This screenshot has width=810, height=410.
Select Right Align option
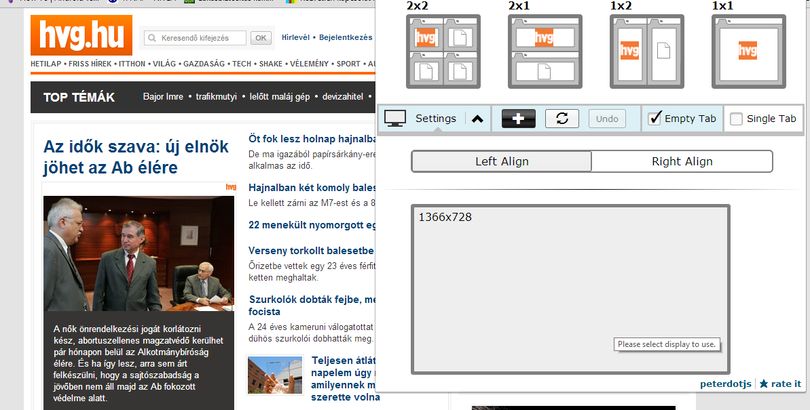(x=682, y=162)
